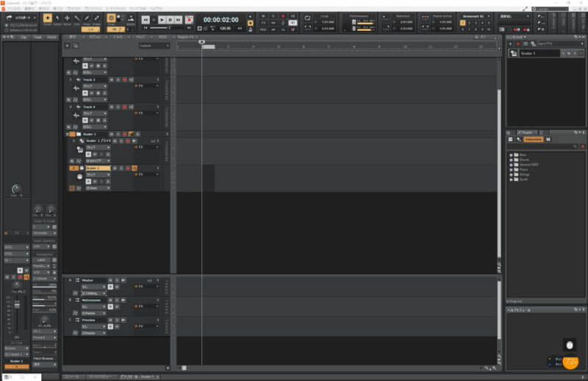Toggle the Snap to grid button
This screenshot has height=381, width=588.
point(111,18)
